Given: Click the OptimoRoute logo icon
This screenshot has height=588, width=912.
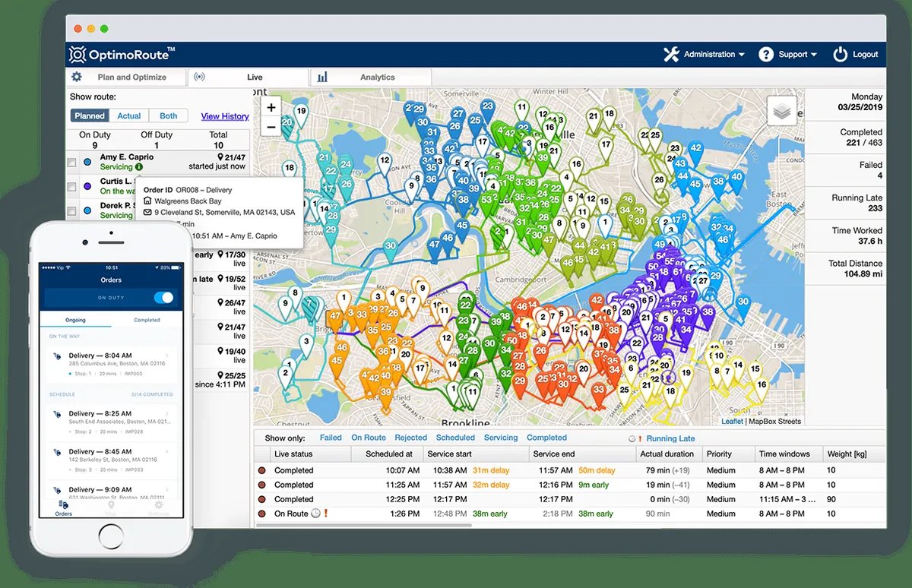Looking at the screenshot, I should click(x=78, y=54).
